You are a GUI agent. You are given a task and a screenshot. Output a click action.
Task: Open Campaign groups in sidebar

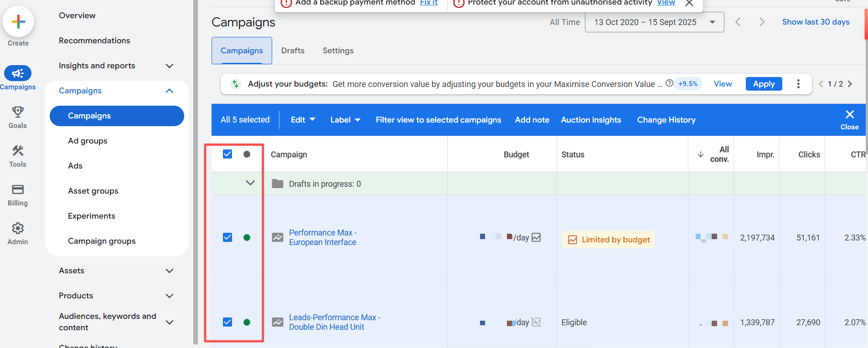102,241
